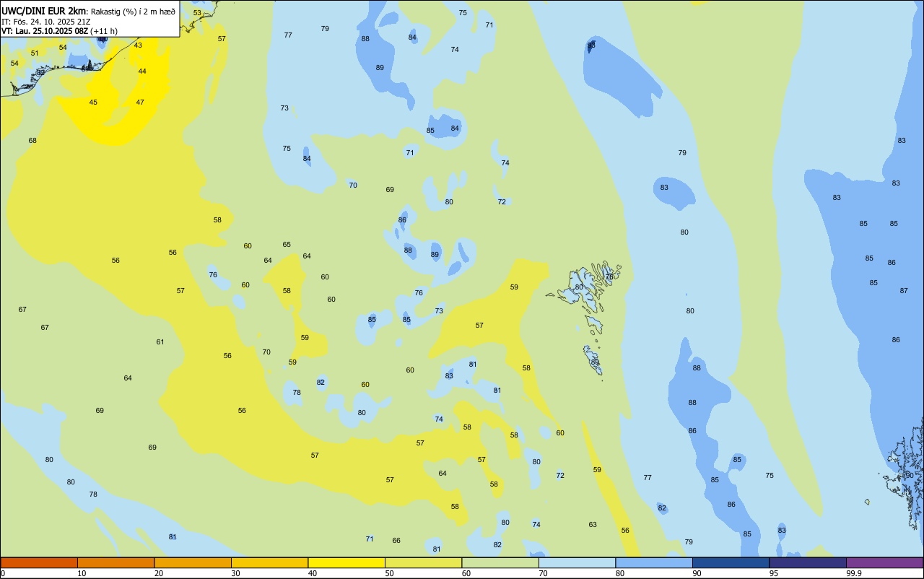The image size is (924, 579).
Task: Click the '99.9' legend tick label
Action: pos(854,573)
